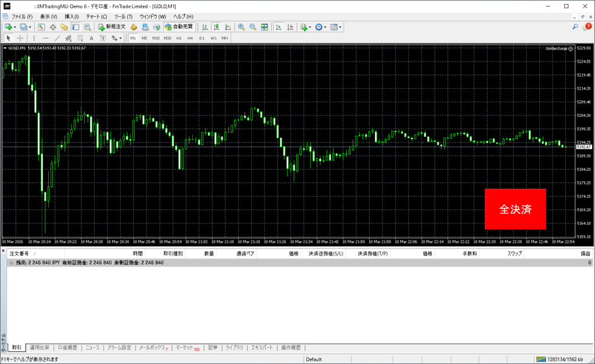Select the crosshair cursor tool
Image resolution: width=595 pixels, height=364 pixels.
[x=20, y=38]
